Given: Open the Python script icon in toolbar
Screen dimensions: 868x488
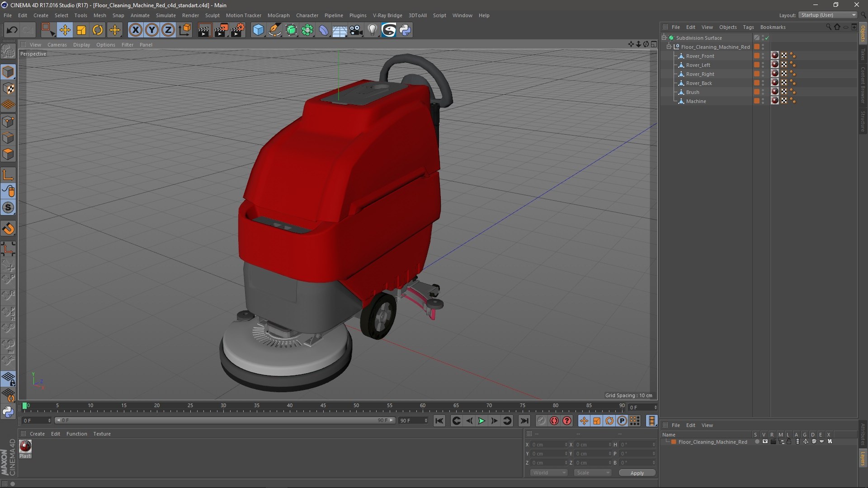Looking at the screenshot, I should pyautogui.click(x=405, y=30).
